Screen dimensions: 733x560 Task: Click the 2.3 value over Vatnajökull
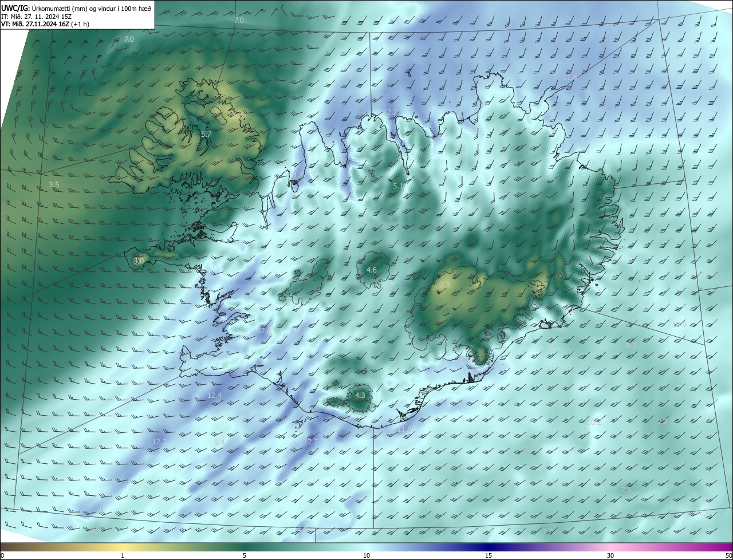pos(444,285)
